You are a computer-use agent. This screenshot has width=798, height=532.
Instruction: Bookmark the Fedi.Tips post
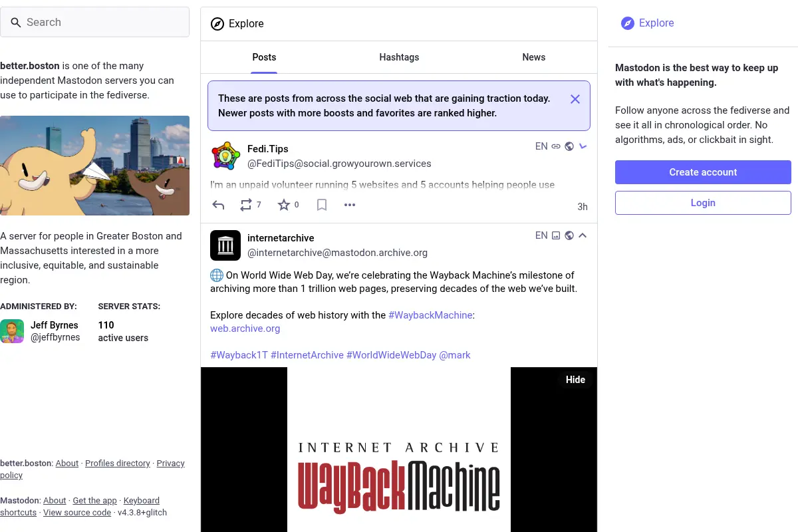(x=322, y=205)
